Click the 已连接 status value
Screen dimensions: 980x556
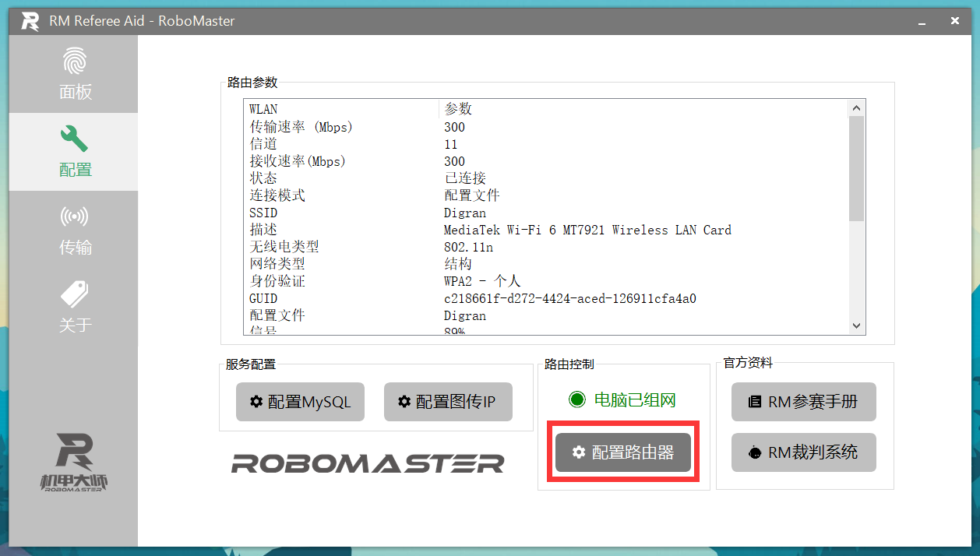point(465,178)
